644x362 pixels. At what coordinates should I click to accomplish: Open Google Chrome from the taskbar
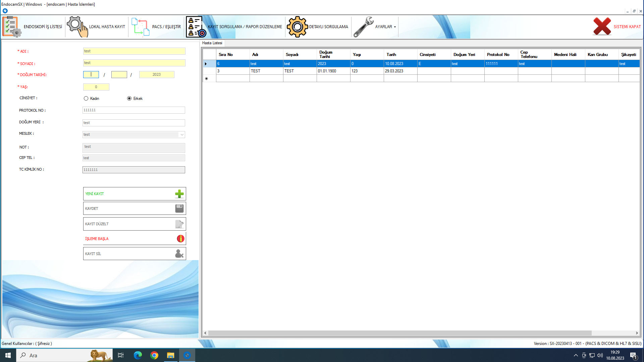tap(154, 355)
